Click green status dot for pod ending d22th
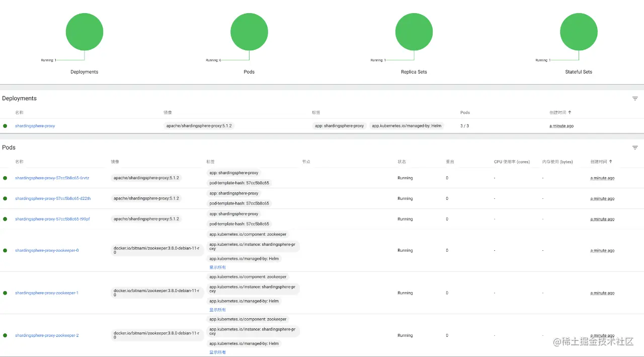The image size is (644, 357). click(x=5, y=198)
